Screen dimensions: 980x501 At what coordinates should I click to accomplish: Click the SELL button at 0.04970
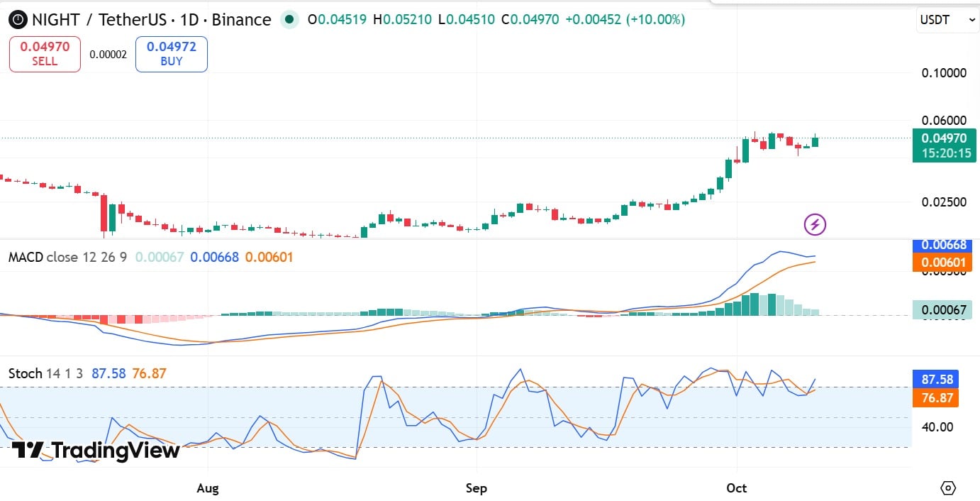45,55
